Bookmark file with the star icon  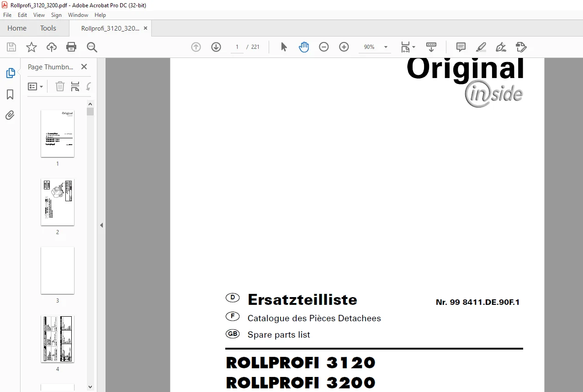coord(32,47)
